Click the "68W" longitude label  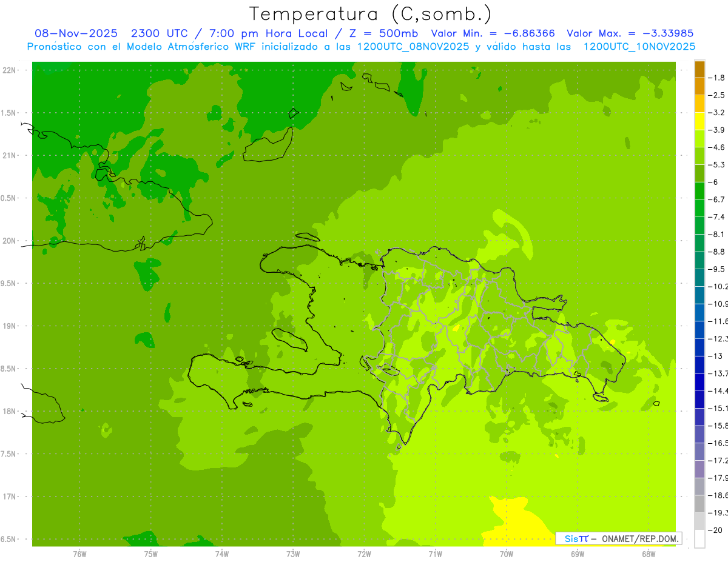point(649,554)
